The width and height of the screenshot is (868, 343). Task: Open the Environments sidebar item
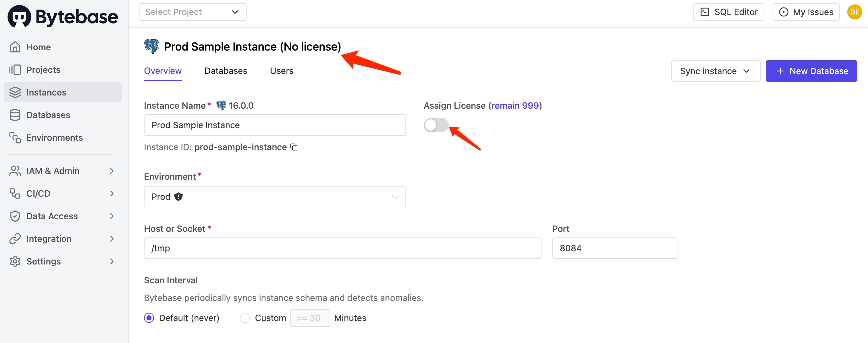[54, 137]
